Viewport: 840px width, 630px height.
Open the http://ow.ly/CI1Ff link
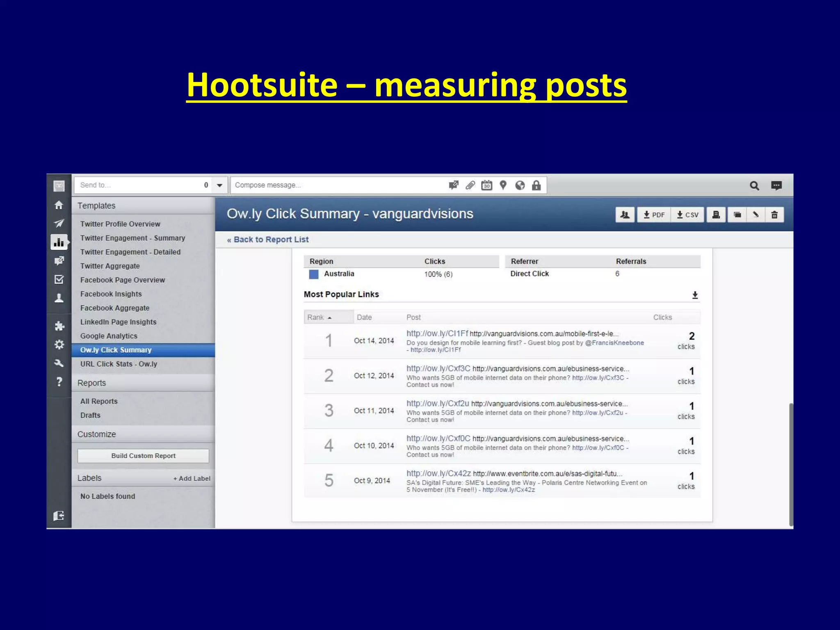[x=437, y=333]
